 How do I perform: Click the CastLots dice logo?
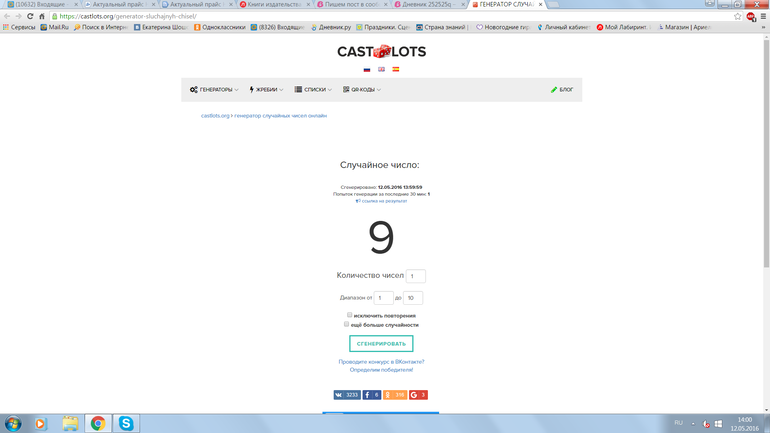(x=381, y=51)
